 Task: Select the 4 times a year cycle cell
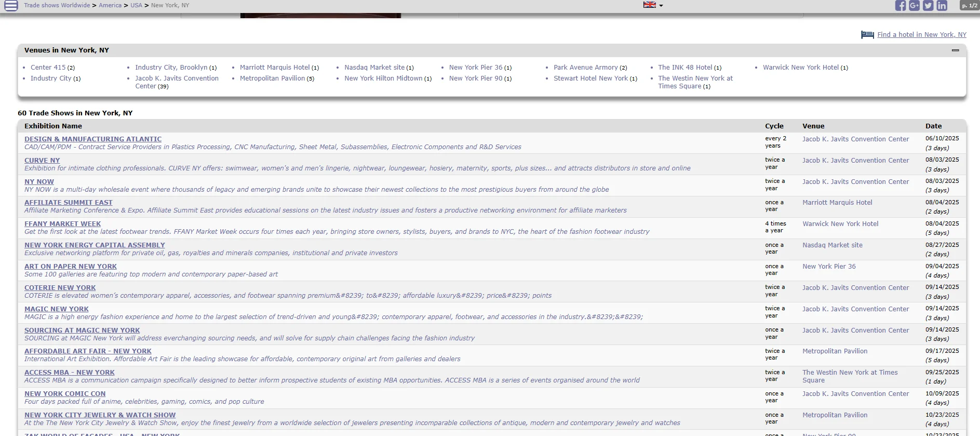click(775, 227)
